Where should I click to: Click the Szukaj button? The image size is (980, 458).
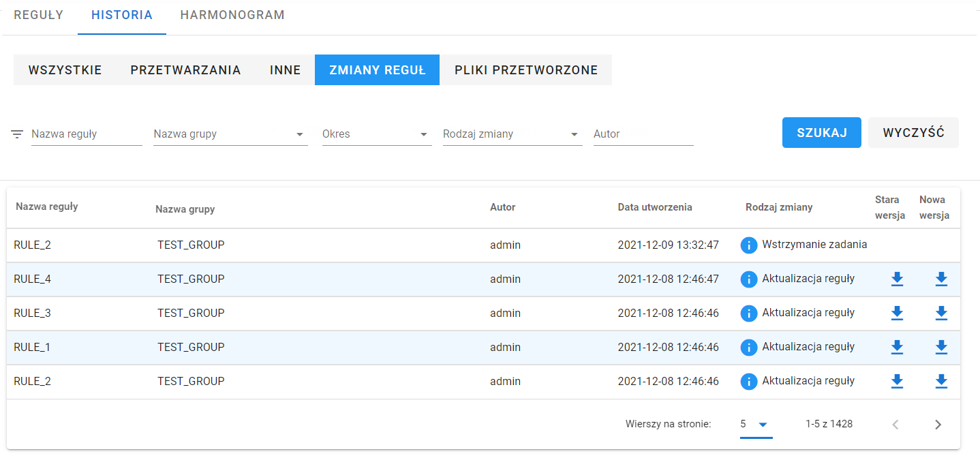click(x=822, y=133)
